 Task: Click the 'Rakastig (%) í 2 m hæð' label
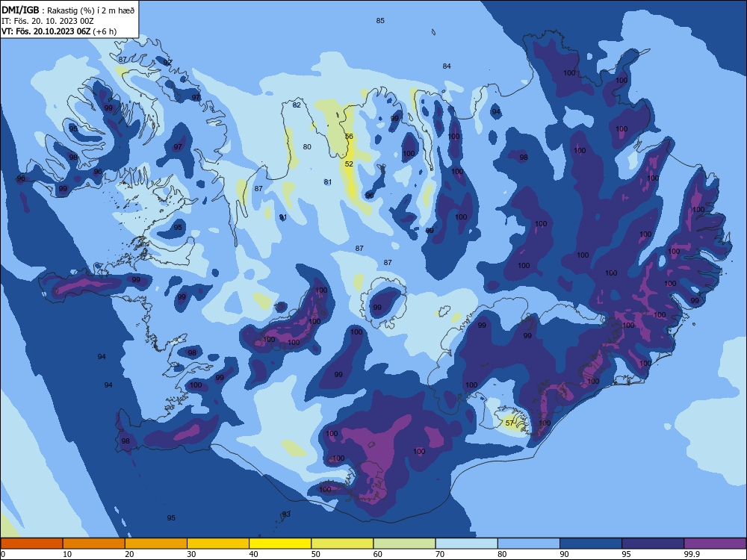point(91,10)
